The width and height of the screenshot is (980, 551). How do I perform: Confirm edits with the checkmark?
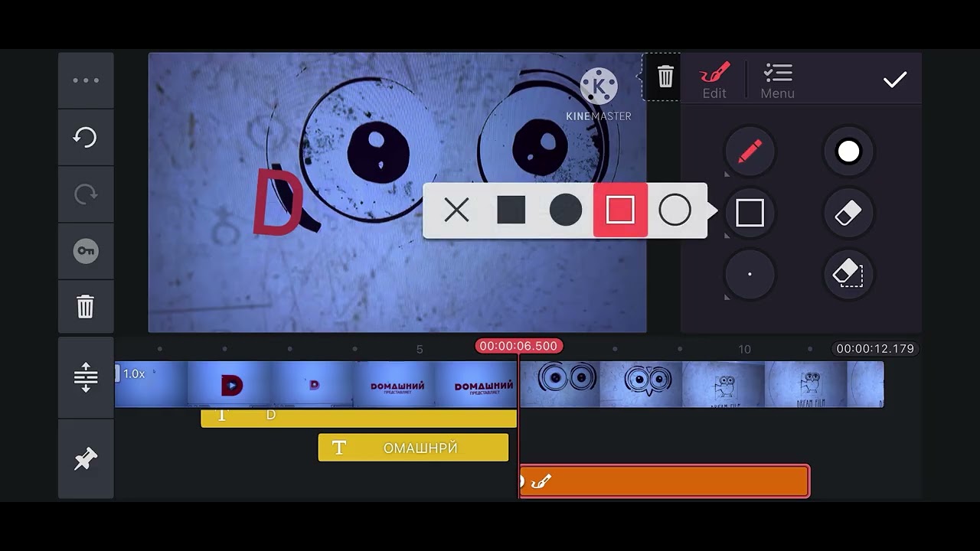[895, 80]
